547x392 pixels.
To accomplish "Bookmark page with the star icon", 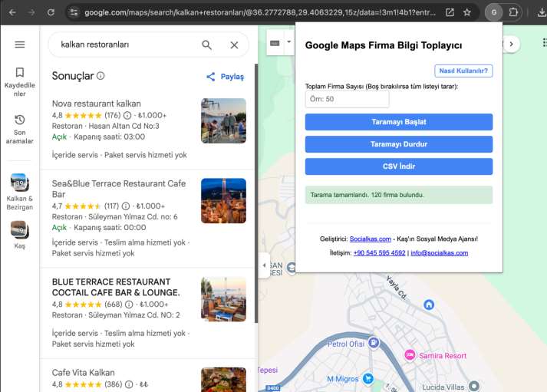I will (x=466, y=12).
